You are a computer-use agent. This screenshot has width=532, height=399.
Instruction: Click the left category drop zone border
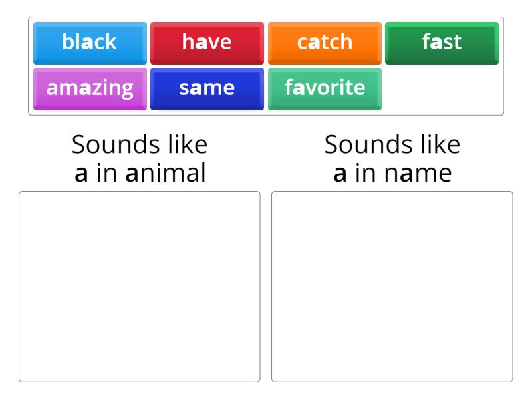[140, 192]
